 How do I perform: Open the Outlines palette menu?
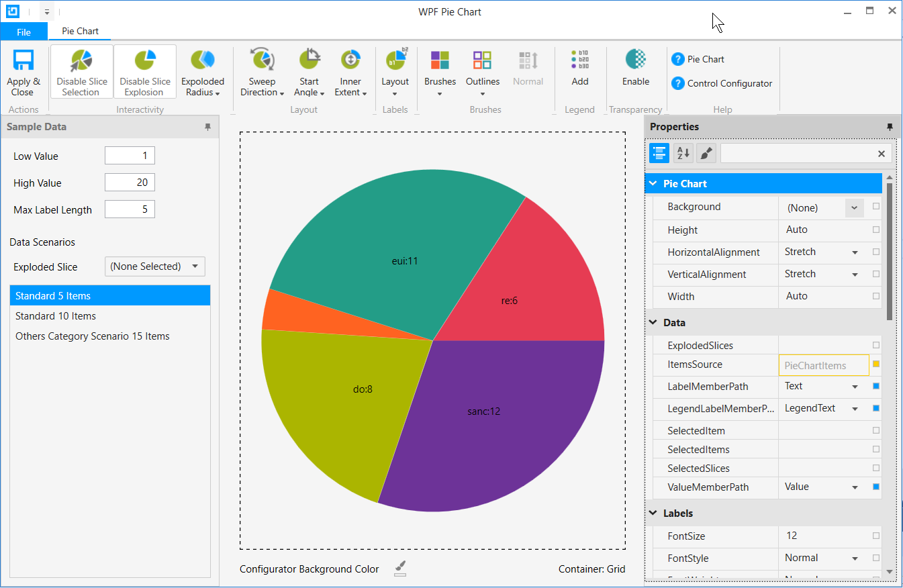point(483,72)
